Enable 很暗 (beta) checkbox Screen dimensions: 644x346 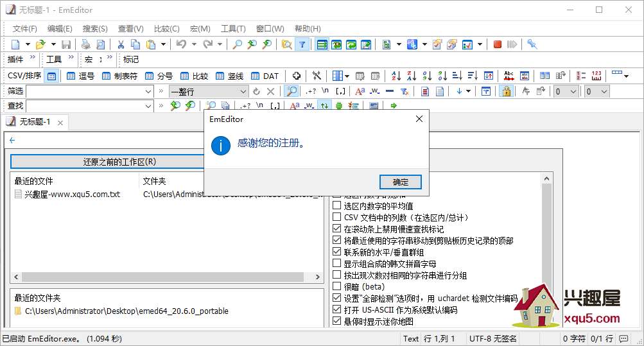[x=337, y=286]
